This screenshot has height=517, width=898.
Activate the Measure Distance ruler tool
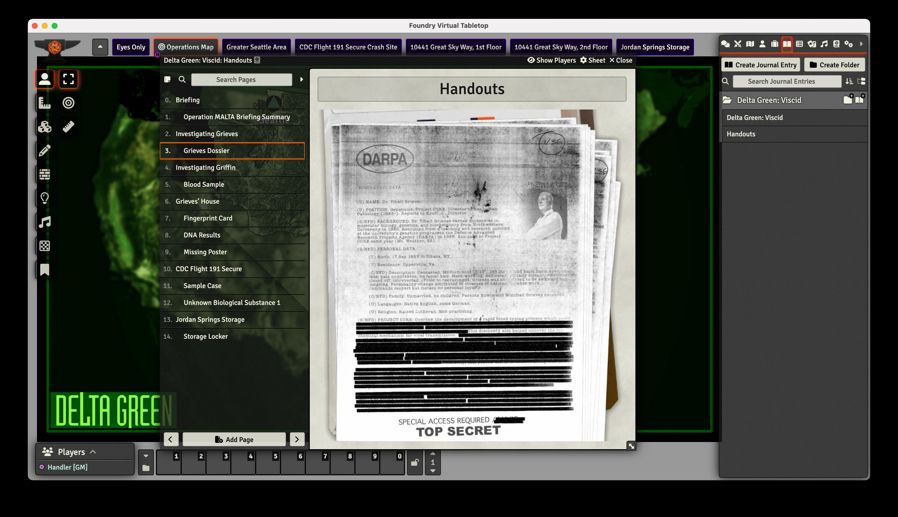tap(68, 127)
